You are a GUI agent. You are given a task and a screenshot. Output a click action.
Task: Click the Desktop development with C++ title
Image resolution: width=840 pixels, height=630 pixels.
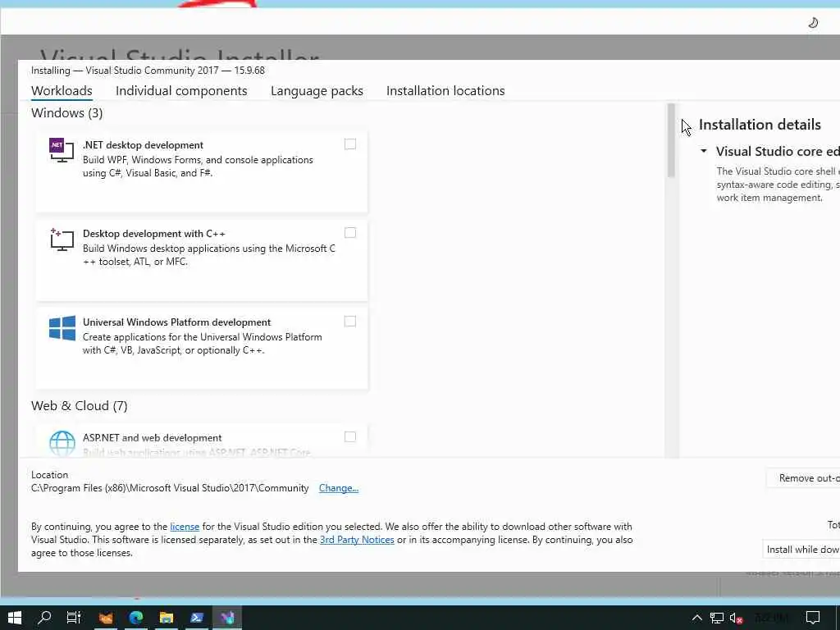pyautogui.click(x=153, y=234)
